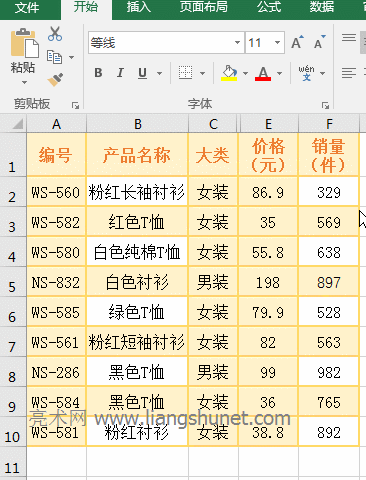Open the 文件 tab
366x480 pixels.
pos(27,8)
